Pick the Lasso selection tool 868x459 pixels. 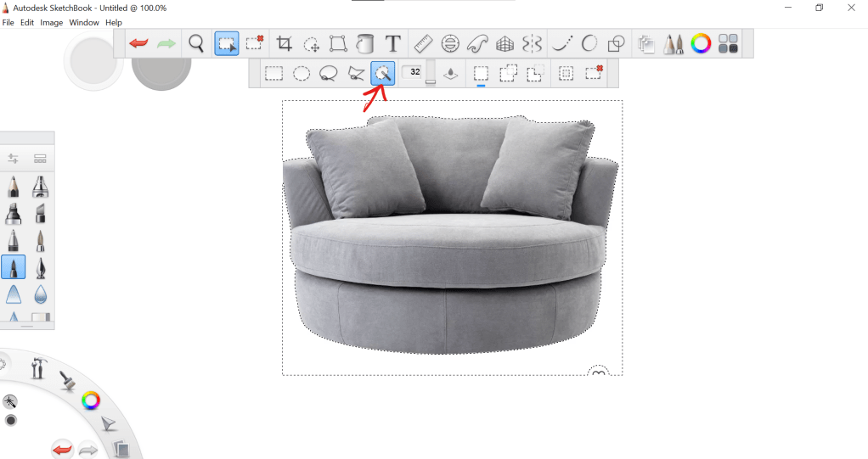[x=329, y=73]
